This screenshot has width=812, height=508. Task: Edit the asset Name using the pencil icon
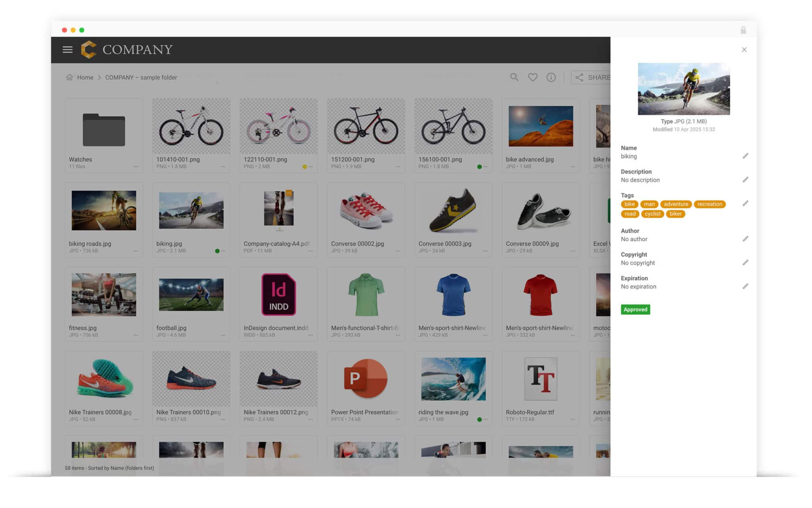[x=746, y=156]
